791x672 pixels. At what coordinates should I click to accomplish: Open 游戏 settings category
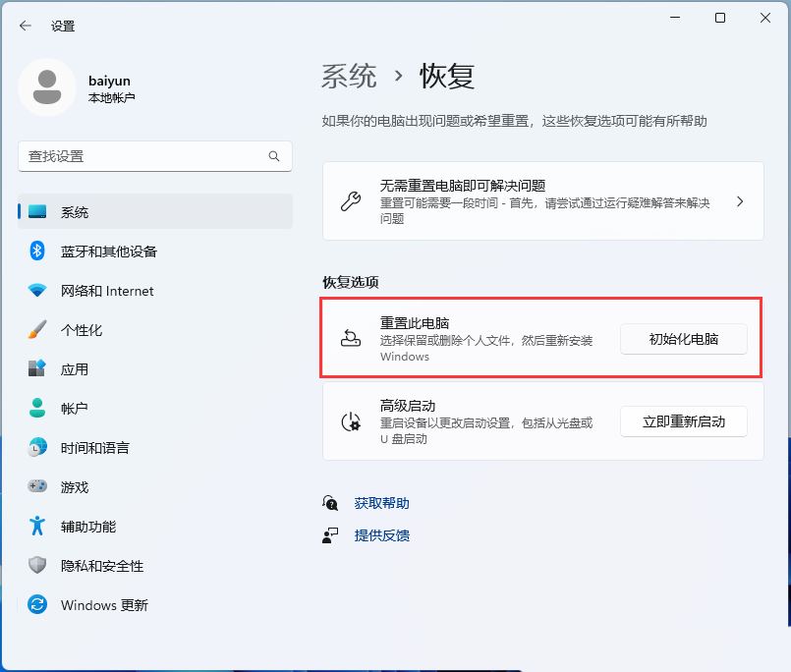[155, 487]
